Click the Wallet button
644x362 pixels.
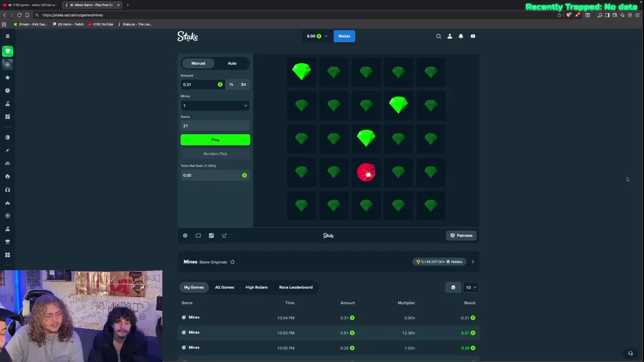coord(344,36)
